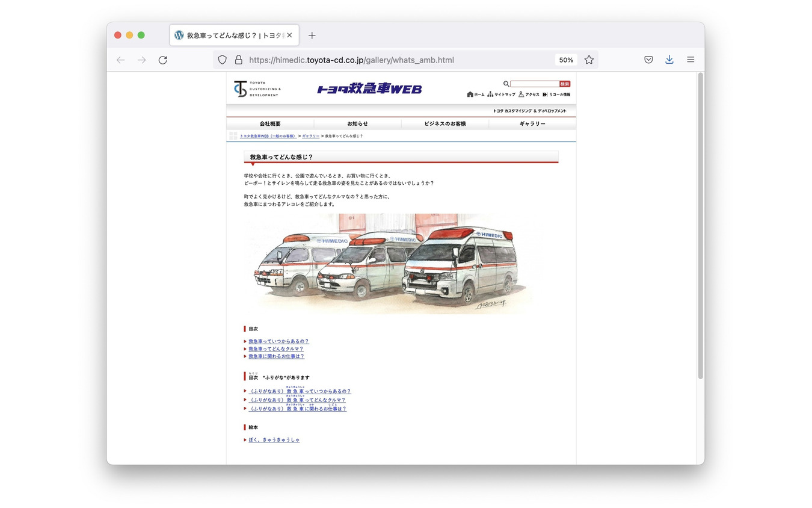The width and height of the screenshot is (812, 508).
Task: Click the ギャラリー breadcrumb link
Action: [310, 137]
